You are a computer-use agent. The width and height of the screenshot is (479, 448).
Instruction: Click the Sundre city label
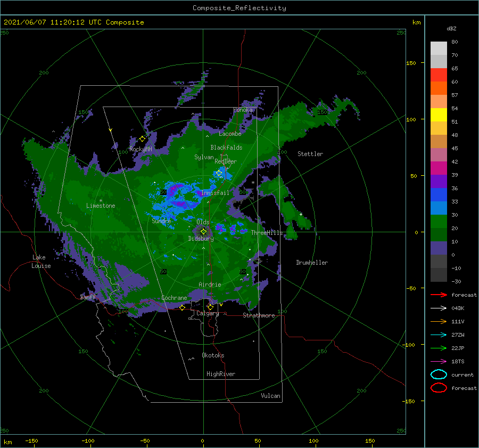(161, 221)
